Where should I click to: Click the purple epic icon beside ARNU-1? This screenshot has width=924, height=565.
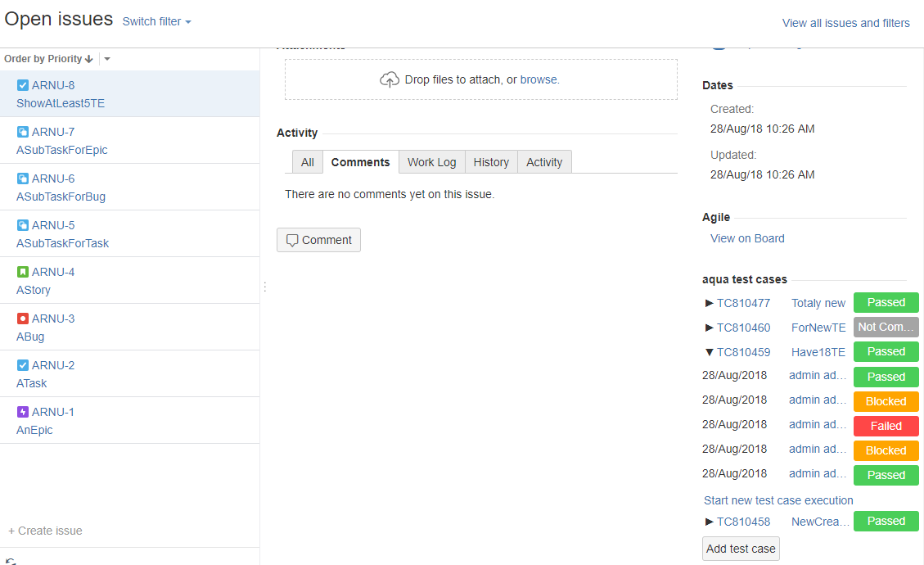point(23,412)
